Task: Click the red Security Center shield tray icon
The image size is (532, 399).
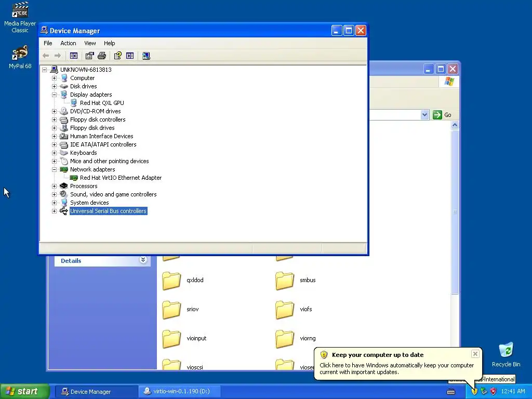Action: tap(494, 392)
